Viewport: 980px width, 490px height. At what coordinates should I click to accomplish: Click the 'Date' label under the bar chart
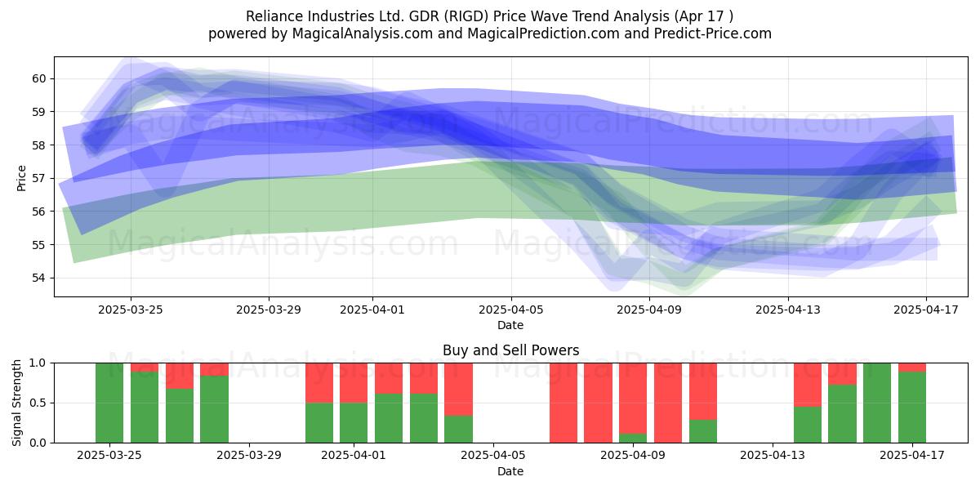(x=510, y=471)
